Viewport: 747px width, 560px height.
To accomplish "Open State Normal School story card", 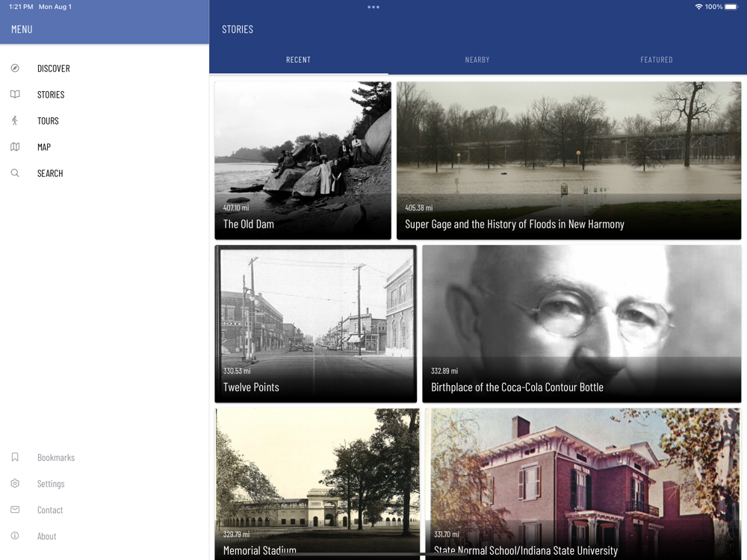I will pos(583,484).
